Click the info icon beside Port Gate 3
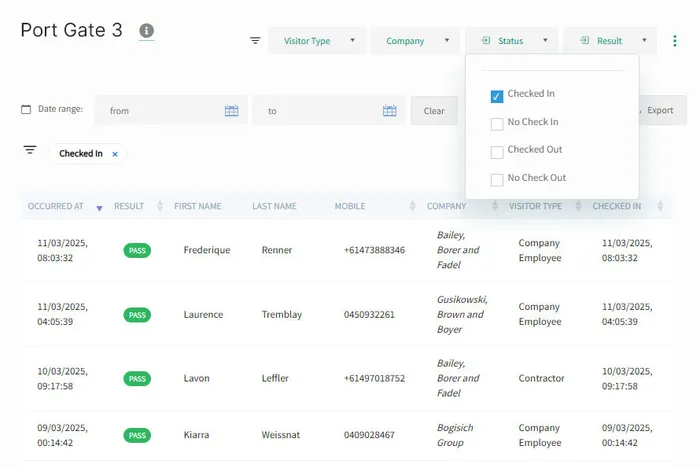The image size is (700, 468). click(147, 31)
